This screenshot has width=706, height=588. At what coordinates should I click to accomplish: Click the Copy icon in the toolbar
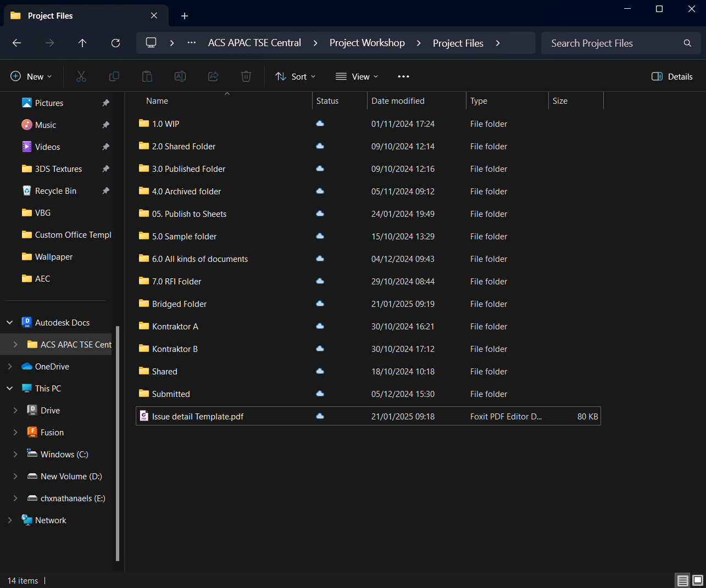pyautogui.click(x=114, y=76)
